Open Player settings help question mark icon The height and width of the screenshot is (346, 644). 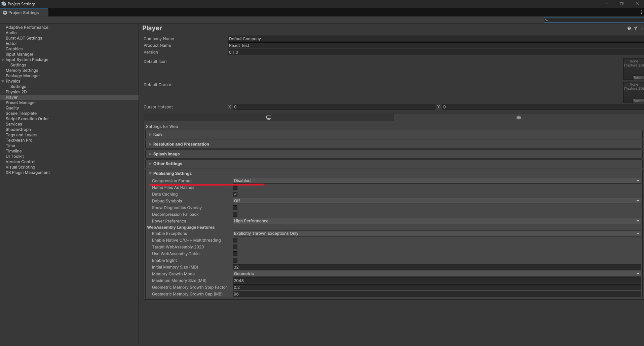pyautogui.click(x=629, y=28)
